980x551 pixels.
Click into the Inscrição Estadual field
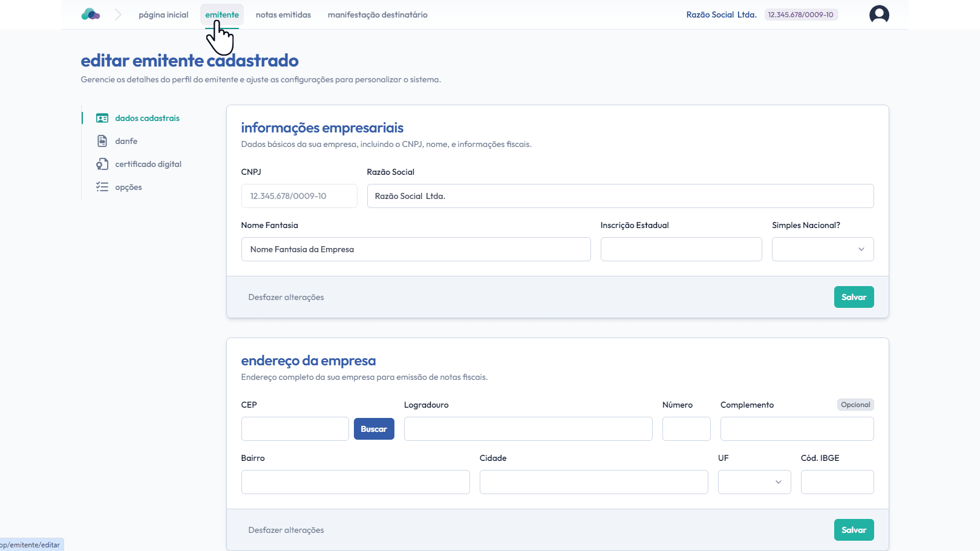point(681,249)
